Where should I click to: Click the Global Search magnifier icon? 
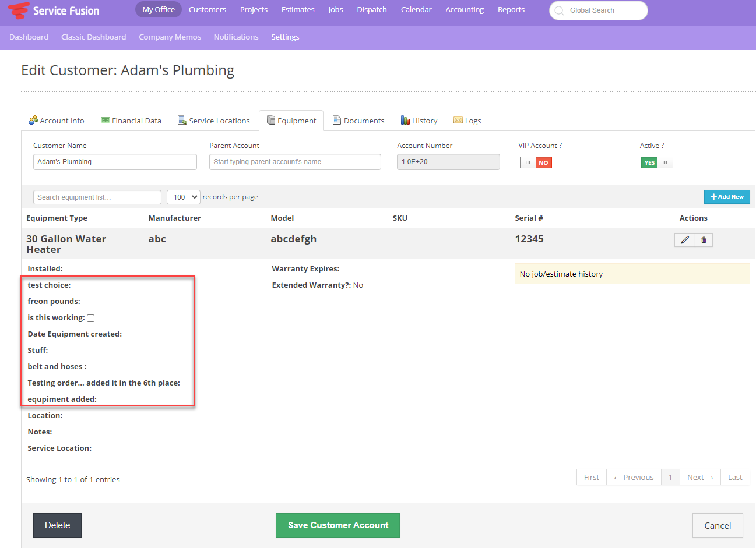click(x=560, y=10)
